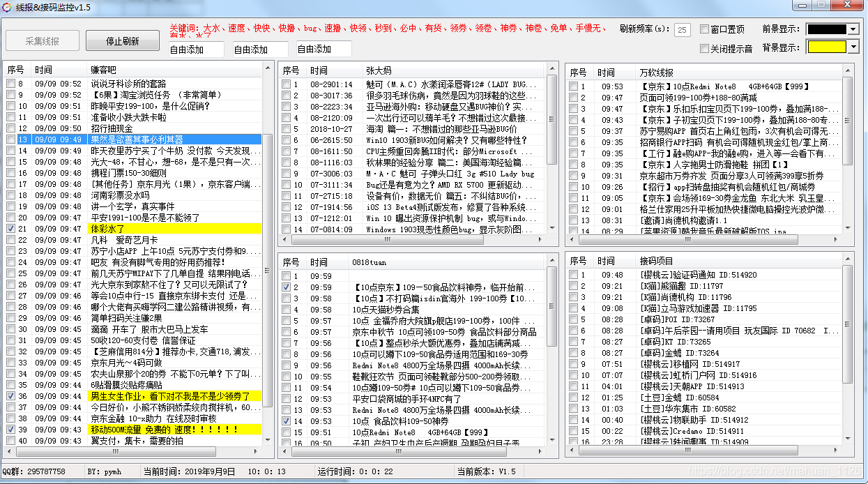Select the row [K猫]熊猫趣 ID:11797
The width and height of the screenshot is (868, 484).
pos(704,286)
